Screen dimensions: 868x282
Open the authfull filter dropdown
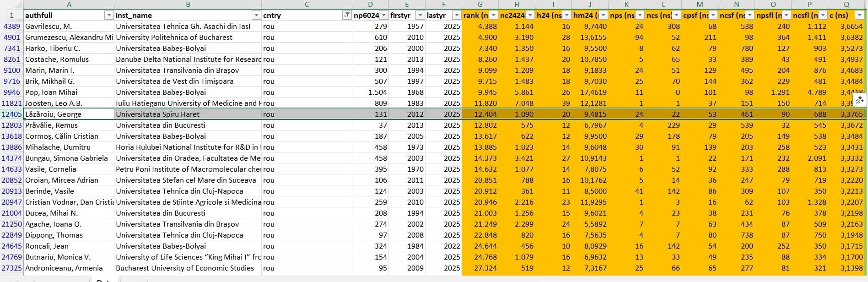pos(109,16)
